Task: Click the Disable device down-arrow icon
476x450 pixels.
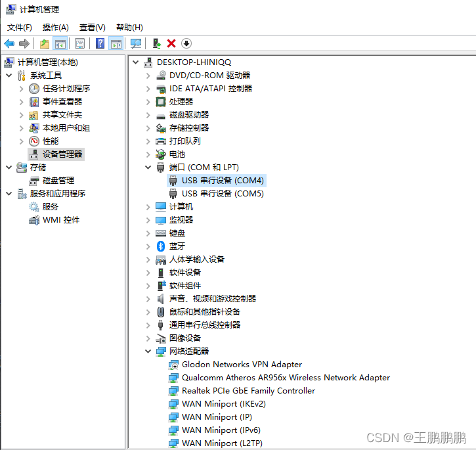Action: pyautogui.click(x=186, y=43)
